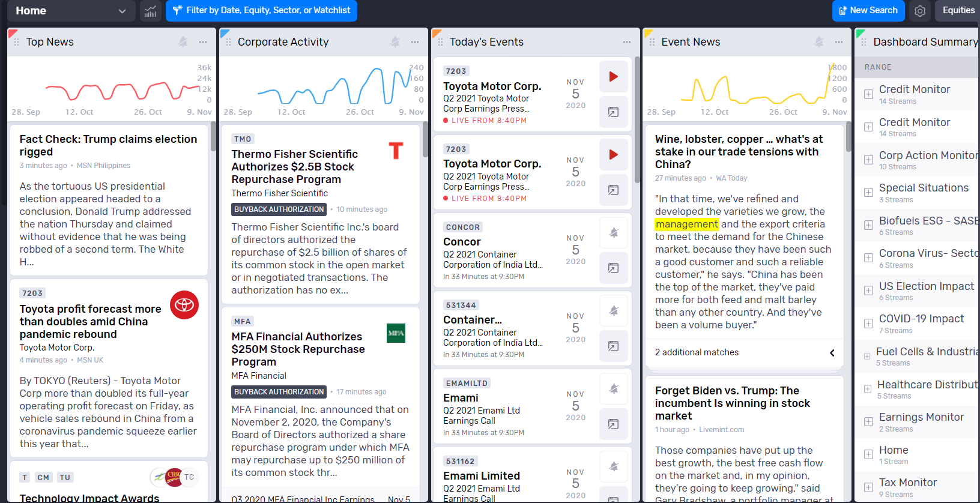
Task: Expand Corp Action Monitor row
Action: click(x=868, y=160)
